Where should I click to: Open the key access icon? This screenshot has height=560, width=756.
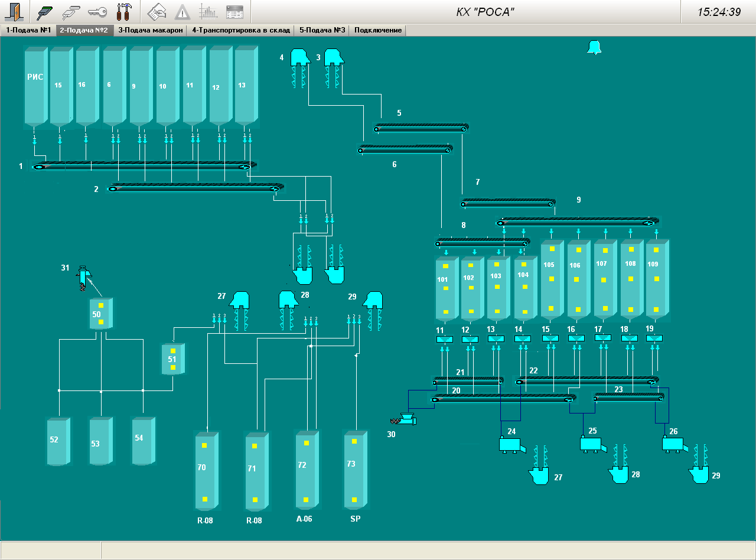[x=97, y=12]
